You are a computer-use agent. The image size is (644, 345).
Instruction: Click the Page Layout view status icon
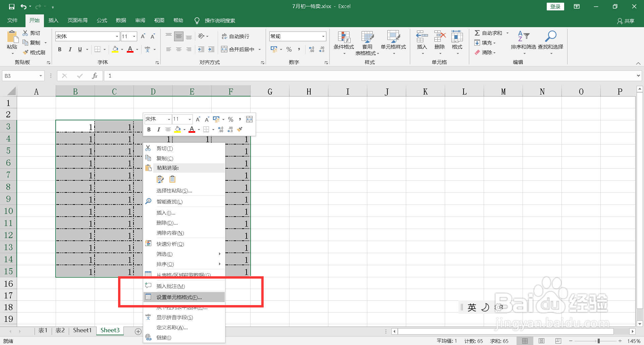pyautogui.click(x=541, y=341)
